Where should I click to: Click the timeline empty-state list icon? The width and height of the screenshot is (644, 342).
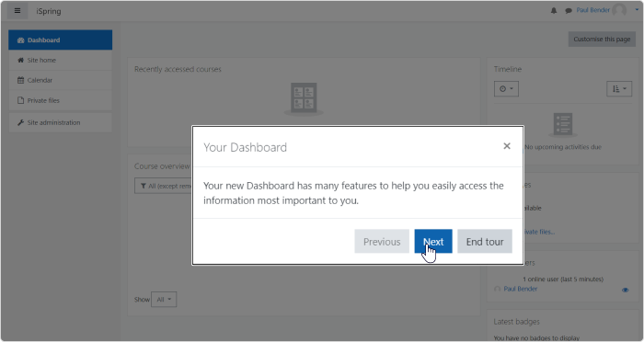click(x=563, y=124)
